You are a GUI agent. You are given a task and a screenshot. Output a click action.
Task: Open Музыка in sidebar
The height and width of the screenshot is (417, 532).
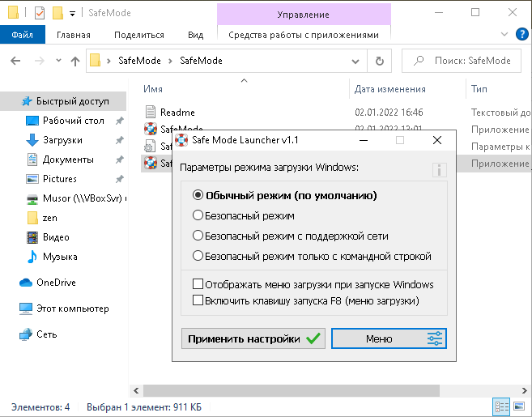coord(60,257)
